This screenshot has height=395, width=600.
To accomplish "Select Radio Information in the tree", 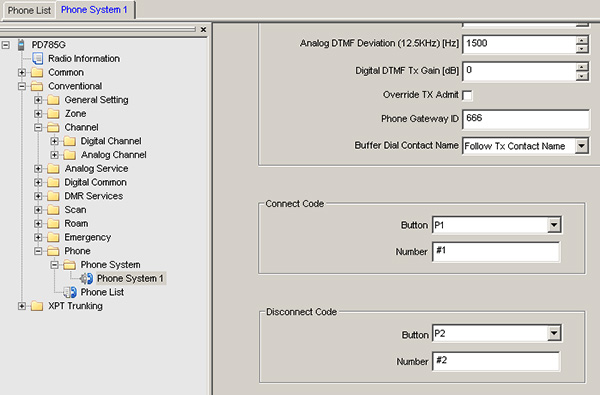I will click(x=84, y=59).
